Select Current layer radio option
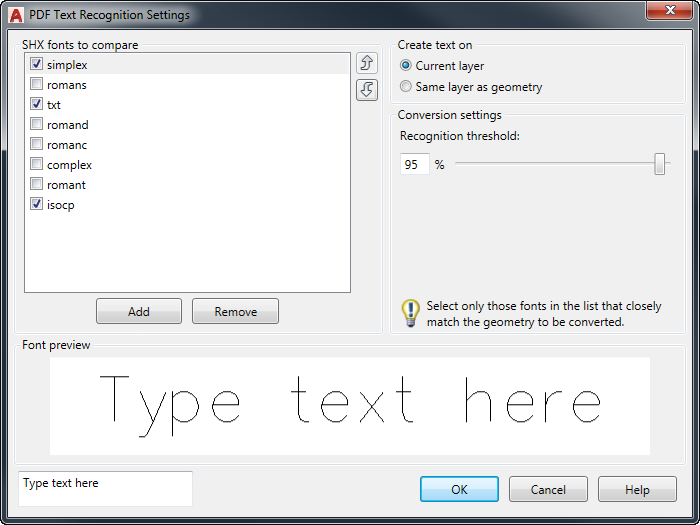The image size is (700, 525). click(x=405, y=66)
